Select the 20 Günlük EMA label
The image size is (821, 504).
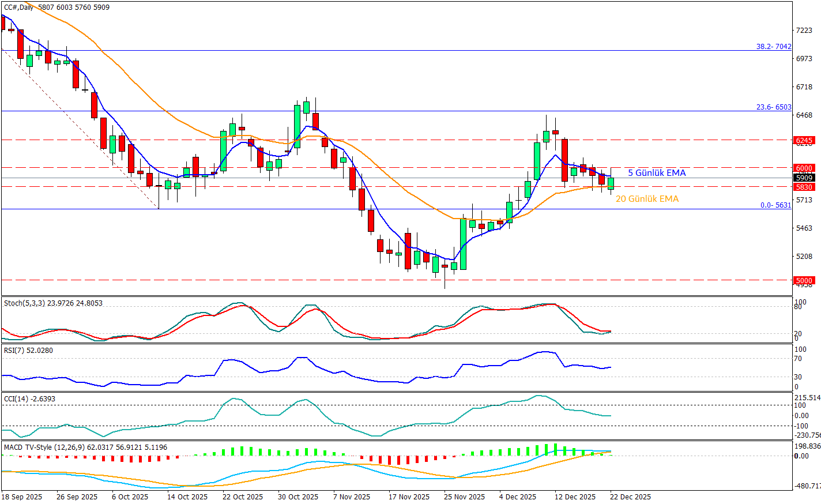pos(647,199)
